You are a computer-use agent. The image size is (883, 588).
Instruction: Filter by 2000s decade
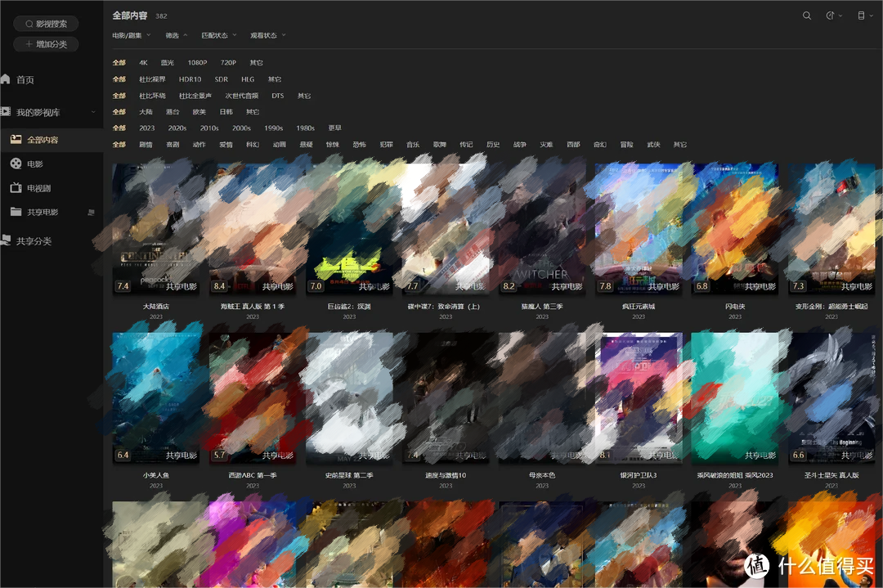(x=241, y=128)
